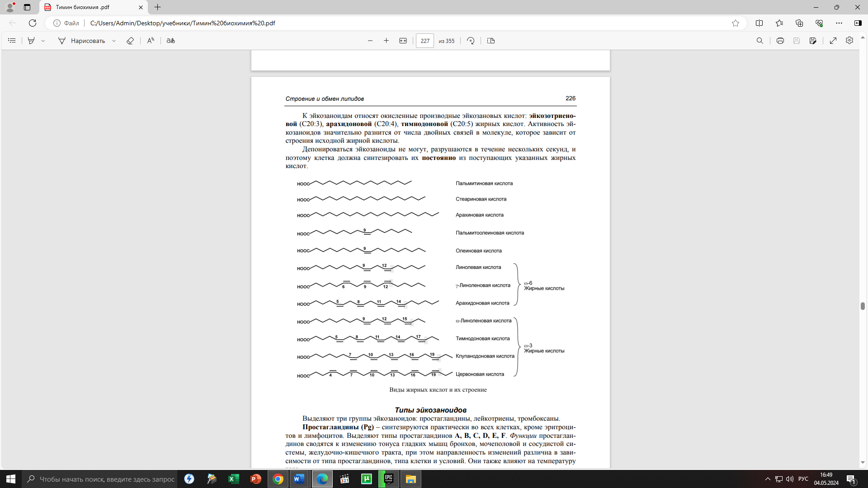Add this page to favorites star
Viewport: 868px width, 488px height.
[736, 23]
